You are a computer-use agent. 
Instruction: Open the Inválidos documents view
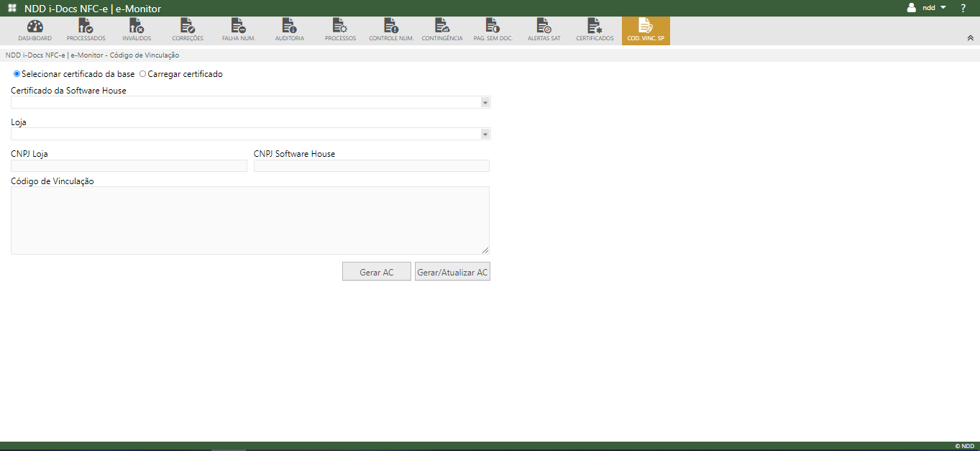(x=137, y=31)
